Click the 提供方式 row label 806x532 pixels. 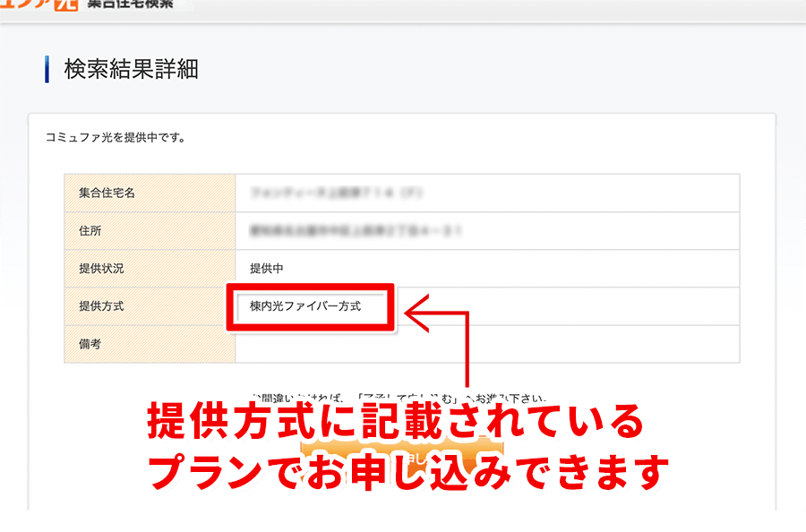101,306
